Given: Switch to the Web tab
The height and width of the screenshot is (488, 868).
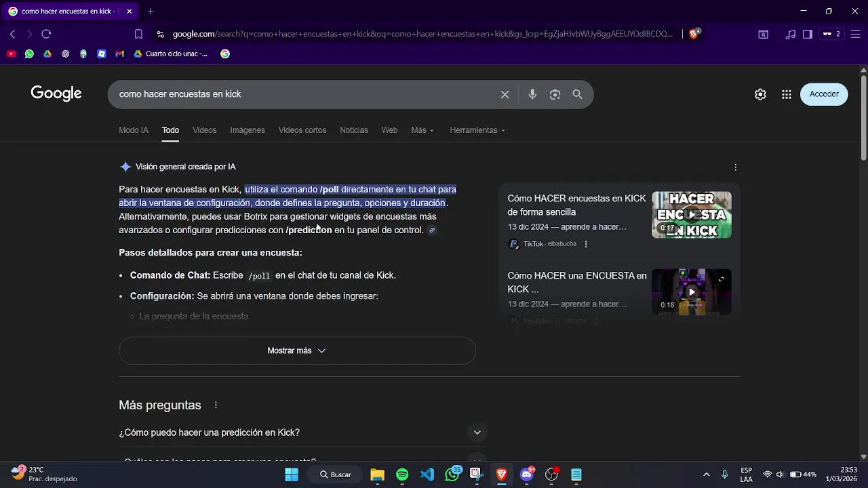Looking at the screenshot, I should point(389,130).
